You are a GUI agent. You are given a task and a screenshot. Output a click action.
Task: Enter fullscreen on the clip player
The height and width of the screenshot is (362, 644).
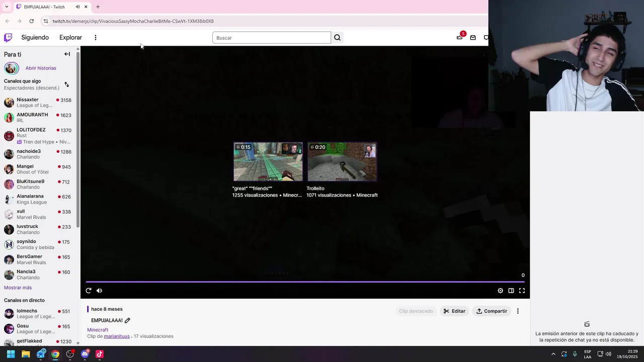tap(522, 291)
